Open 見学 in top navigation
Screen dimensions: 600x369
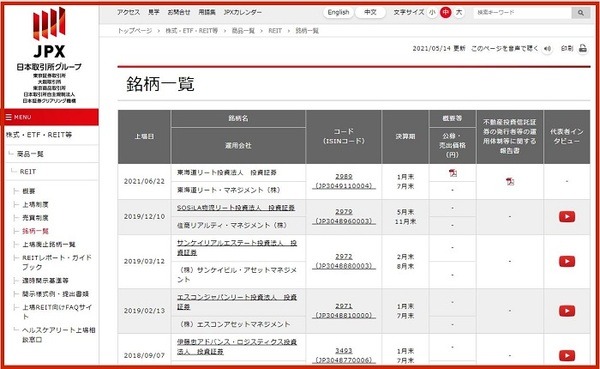pos(154,12)
